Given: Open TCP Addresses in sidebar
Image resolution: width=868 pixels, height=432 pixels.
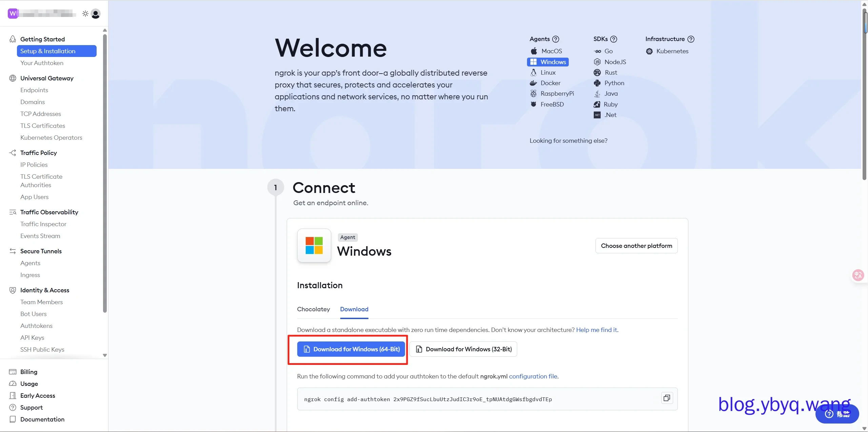Looking at the screenshot, I should 41,114.
